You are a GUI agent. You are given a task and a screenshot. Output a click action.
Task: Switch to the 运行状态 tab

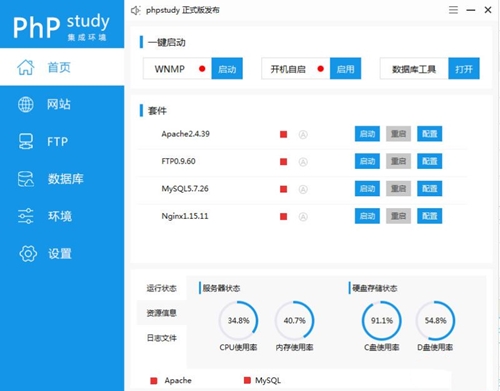pyautogui.click(x=162, y=288)
